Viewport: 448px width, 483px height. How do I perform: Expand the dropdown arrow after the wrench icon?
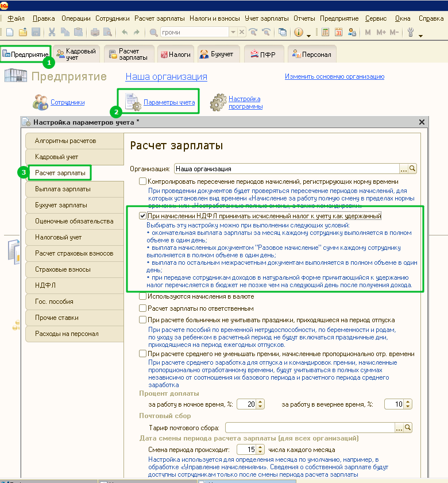coord(420,36)
